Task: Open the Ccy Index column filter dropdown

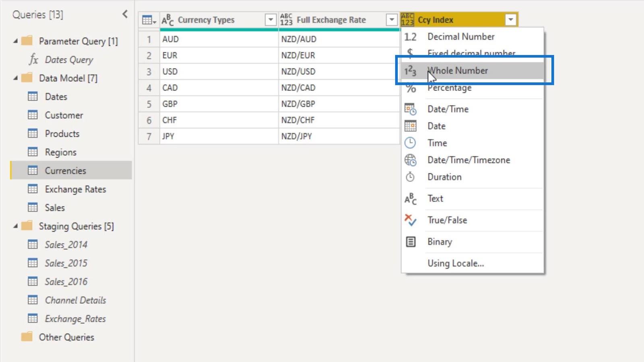Action: [x=510, y=20]
